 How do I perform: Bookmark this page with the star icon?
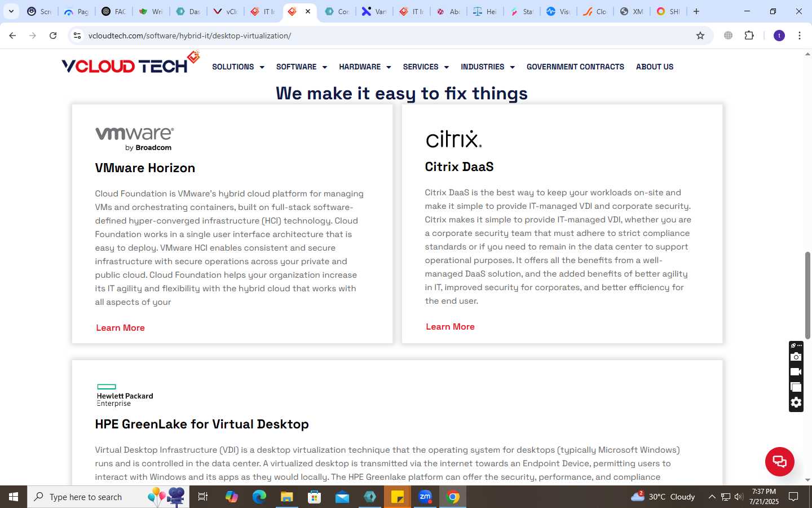coord(700,36)
